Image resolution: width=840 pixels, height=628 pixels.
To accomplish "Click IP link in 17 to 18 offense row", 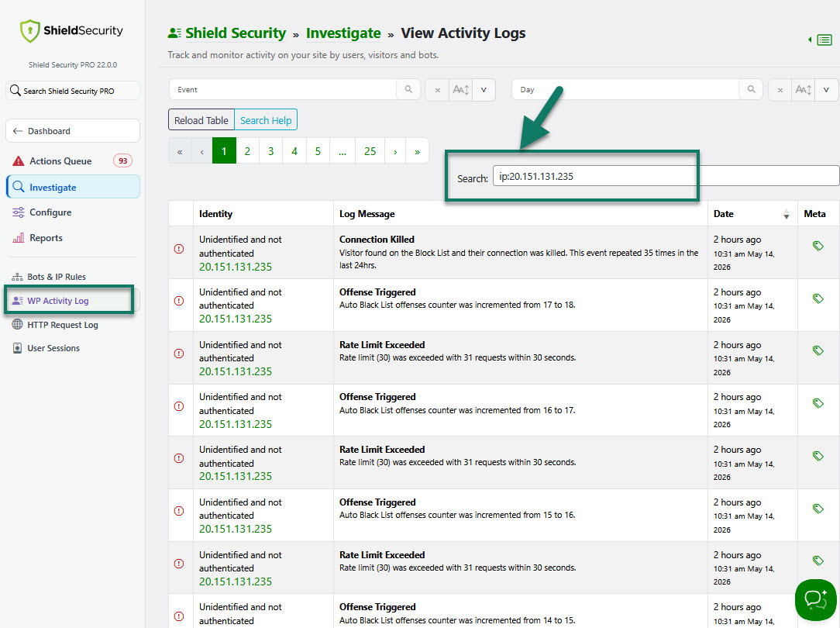I will click(x=236, y=319).
